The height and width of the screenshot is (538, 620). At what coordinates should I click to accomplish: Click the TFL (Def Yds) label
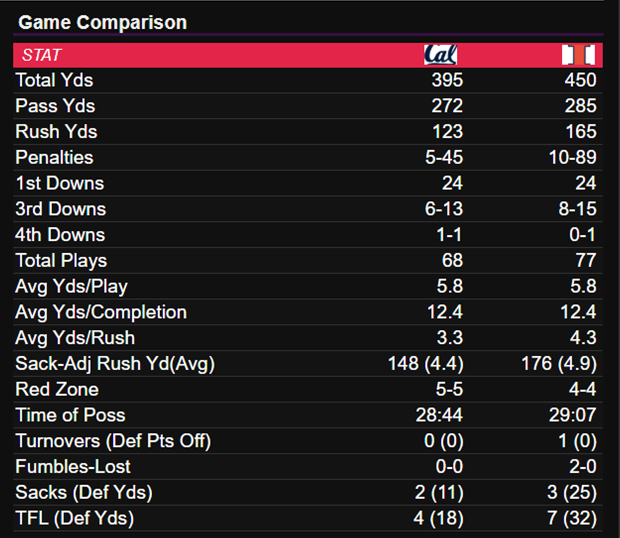tap(74, 518)
